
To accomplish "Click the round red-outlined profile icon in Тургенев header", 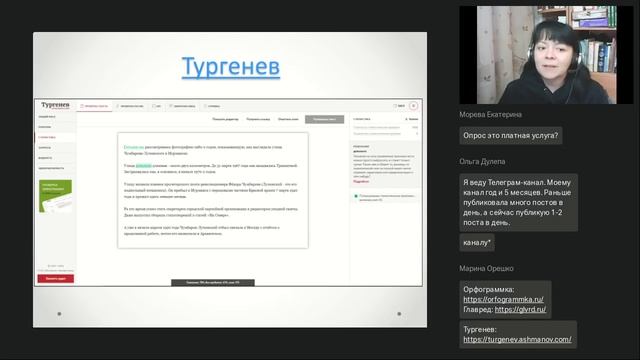I will coord(413,106).
